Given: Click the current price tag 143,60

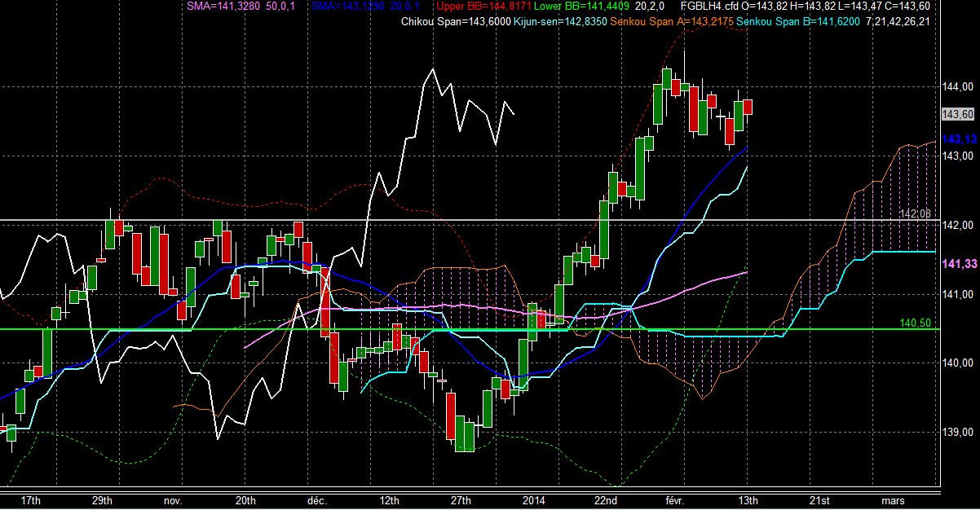Looking at the screenshot, I should pos(957,113).
